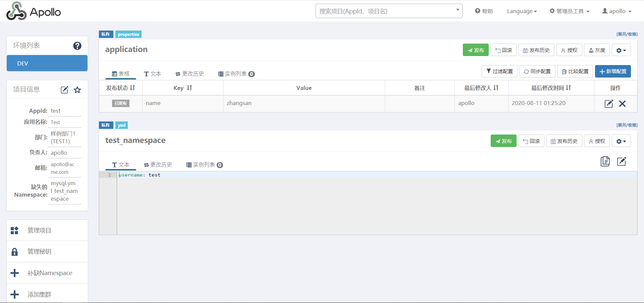Open the test_namespace gear dropdown
This screenshot has height=303, width=644.
(621, 141)
